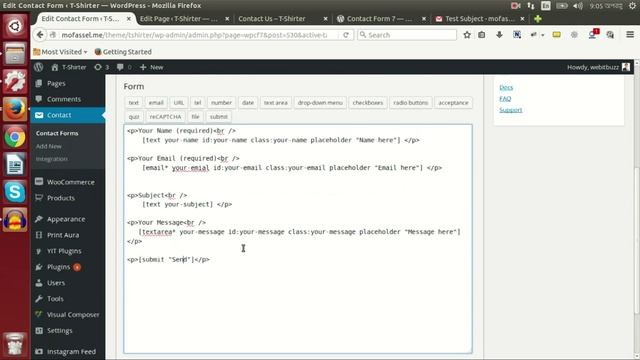The width and height of the screenshot is (640, 360).
Task: Open Howdy, webitbuzz account menu
Action: 598,67
